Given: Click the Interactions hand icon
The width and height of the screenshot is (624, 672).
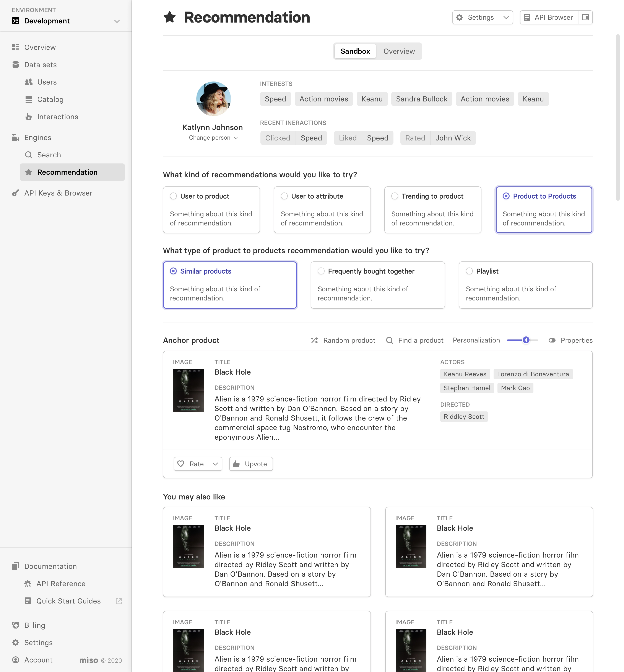Looking at the screenshot, I should [29, 117].
